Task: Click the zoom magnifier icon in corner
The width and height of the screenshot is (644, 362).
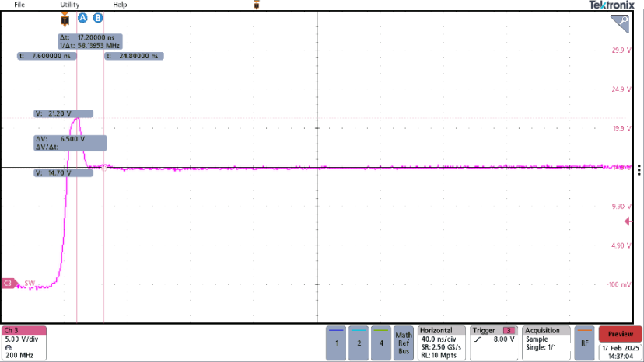Action: click(620, 23)
